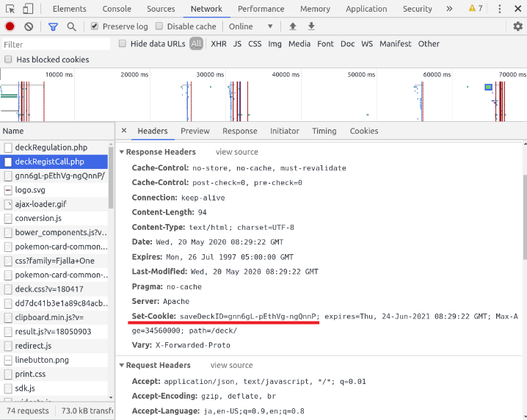Image resolution: width=527 pixels, height=420 pixels.
Task: Open the Application tab
Action: click(x=366, y=9)
